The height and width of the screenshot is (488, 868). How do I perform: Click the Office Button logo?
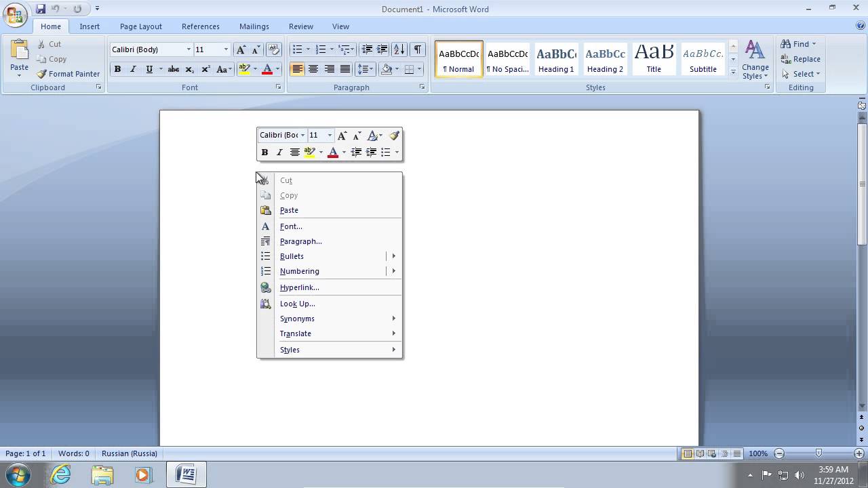tap(15, 14)
